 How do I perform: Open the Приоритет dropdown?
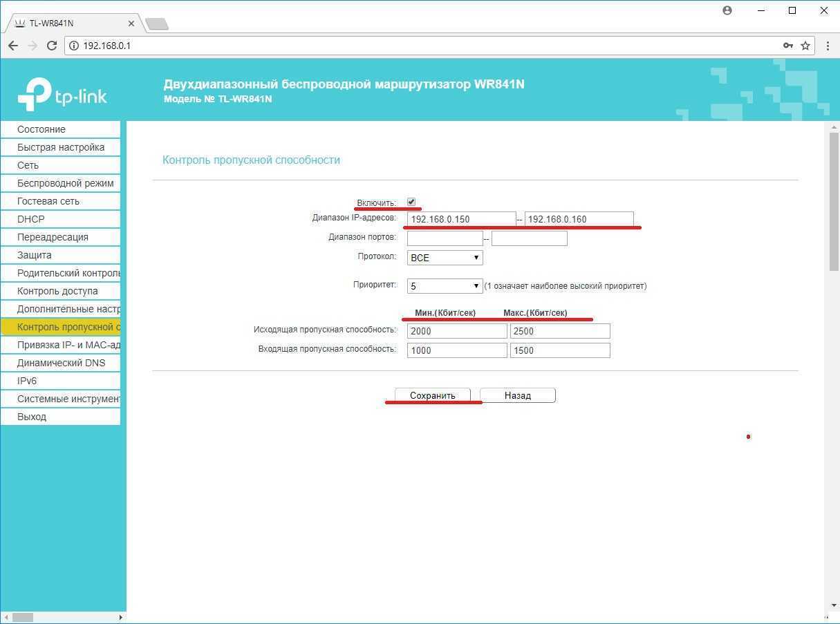click(x=445, y=286)
